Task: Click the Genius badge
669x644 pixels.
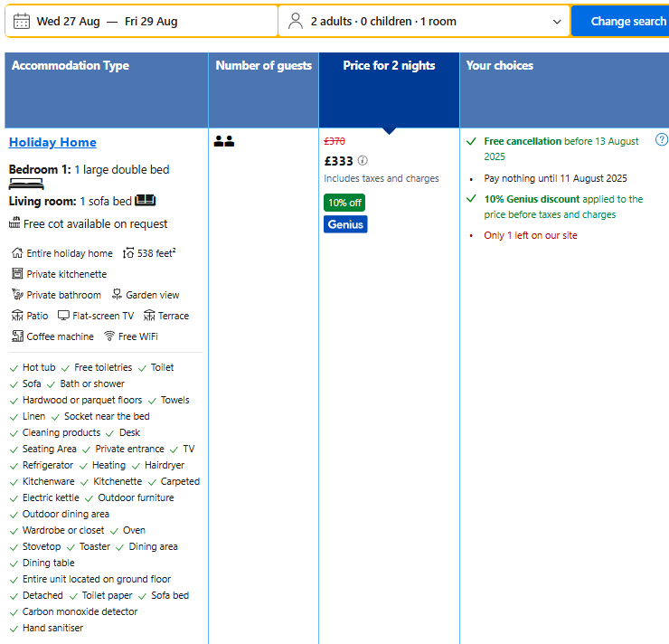Action: coord(345,224)
